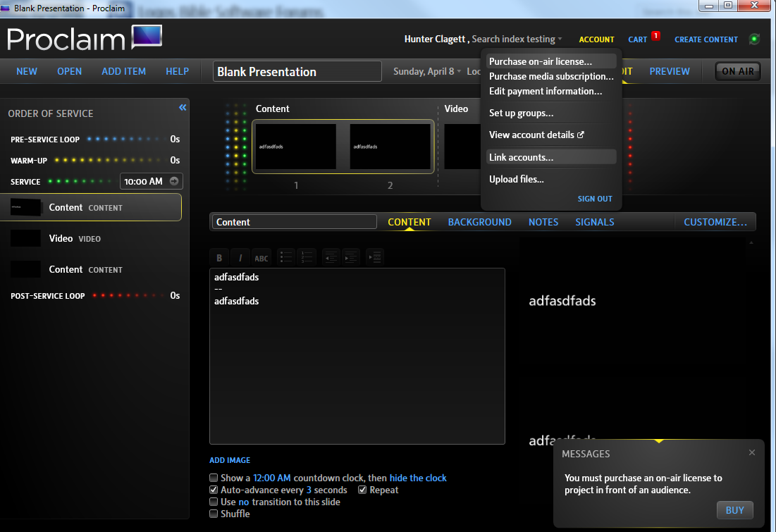Choose Upload files... menu item

(551, 179)
